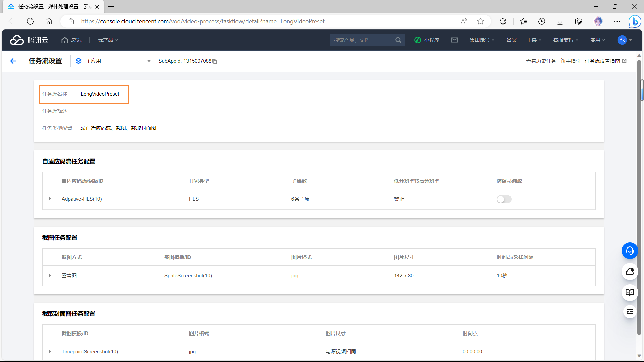Expand the TimepointScreenshot(10) row
Image resolution: width=644 pixels, height=362 pixels.
click(x=50, y=352)
